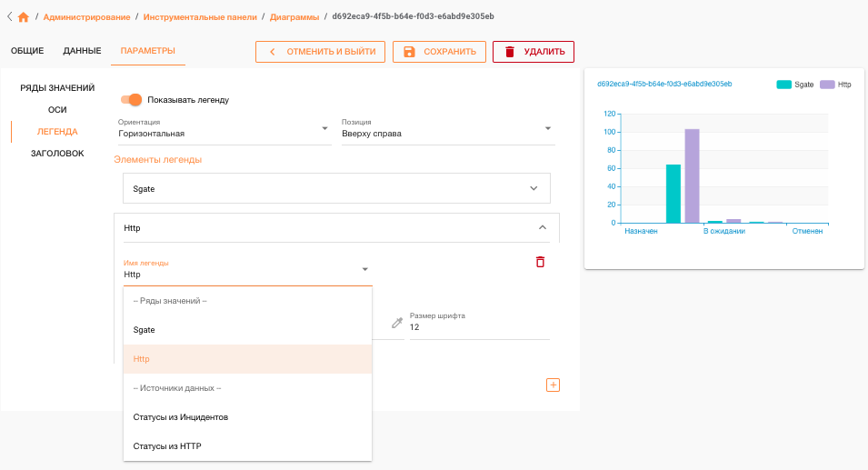Click the back chevron in breadcrumb
Image resolution: width=868 pixels, height=470 pixels.
[x=9, y=16]
